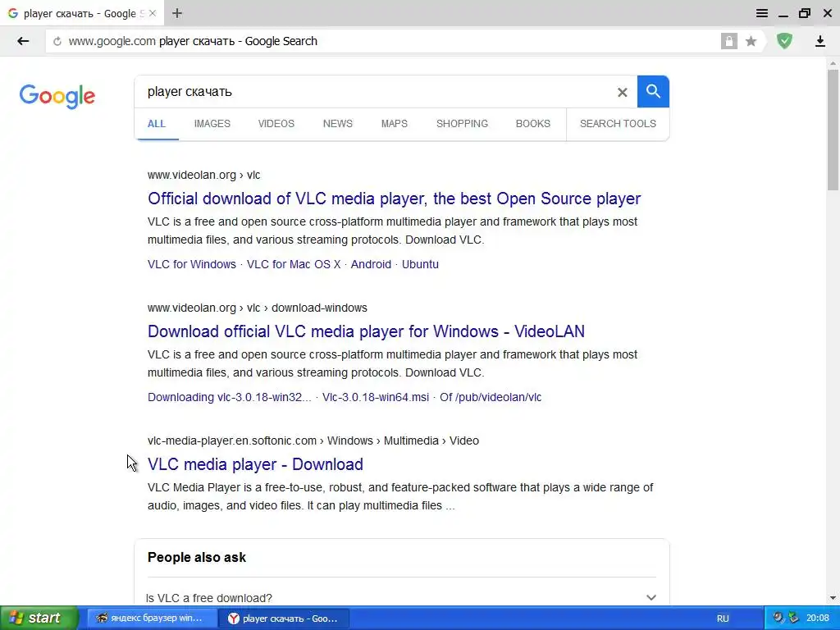Open 'Official download of VLC media player' result
840x630 pixels.
[x=394, y=199]
